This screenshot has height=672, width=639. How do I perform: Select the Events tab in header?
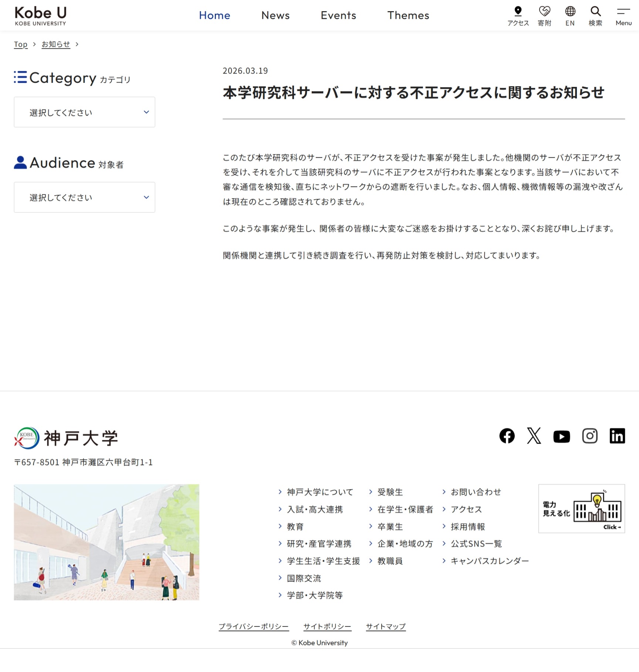[338, 15]
